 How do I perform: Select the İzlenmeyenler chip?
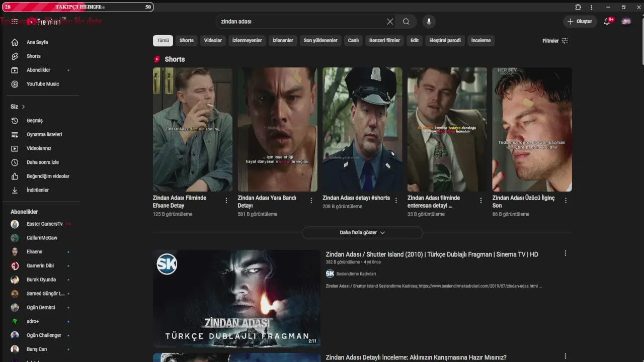[247, 41]
